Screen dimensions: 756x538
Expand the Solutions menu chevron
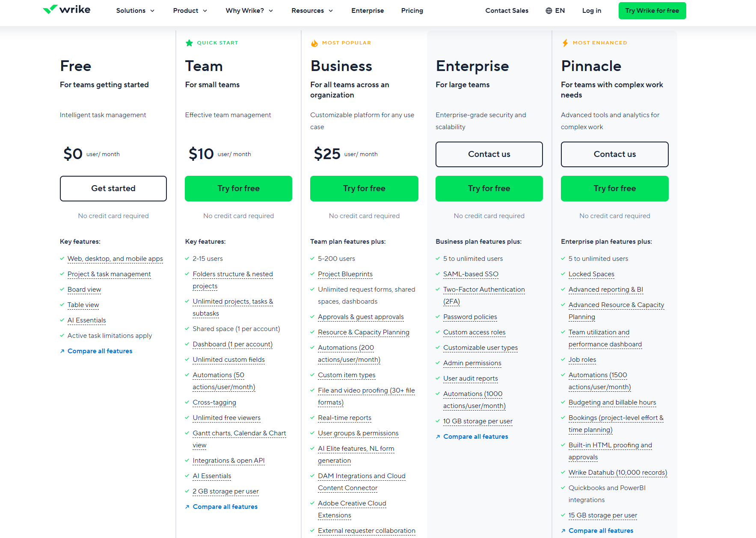pos(152,11)
